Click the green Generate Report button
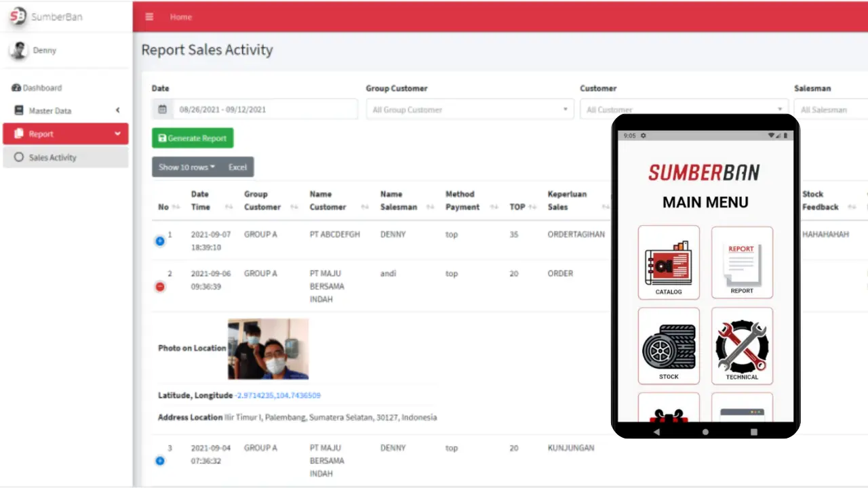This screenshot has width=868, height=488. pos(193,138)
